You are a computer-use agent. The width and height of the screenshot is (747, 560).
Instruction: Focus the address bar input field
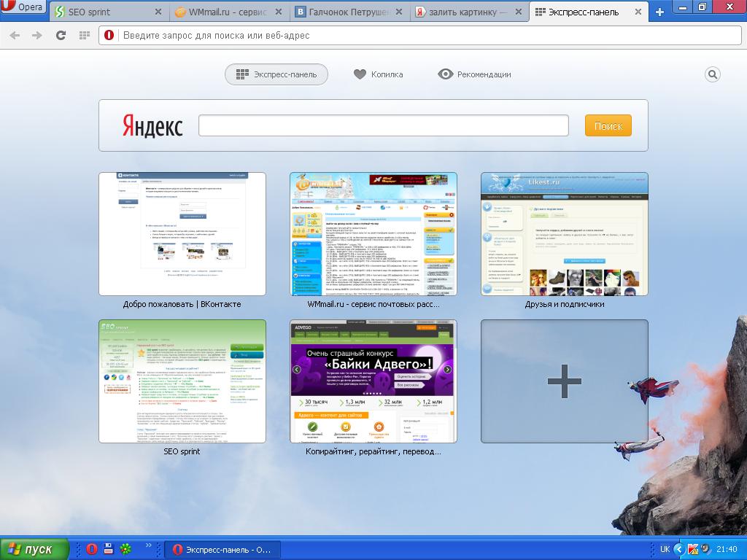click(420, 35)
